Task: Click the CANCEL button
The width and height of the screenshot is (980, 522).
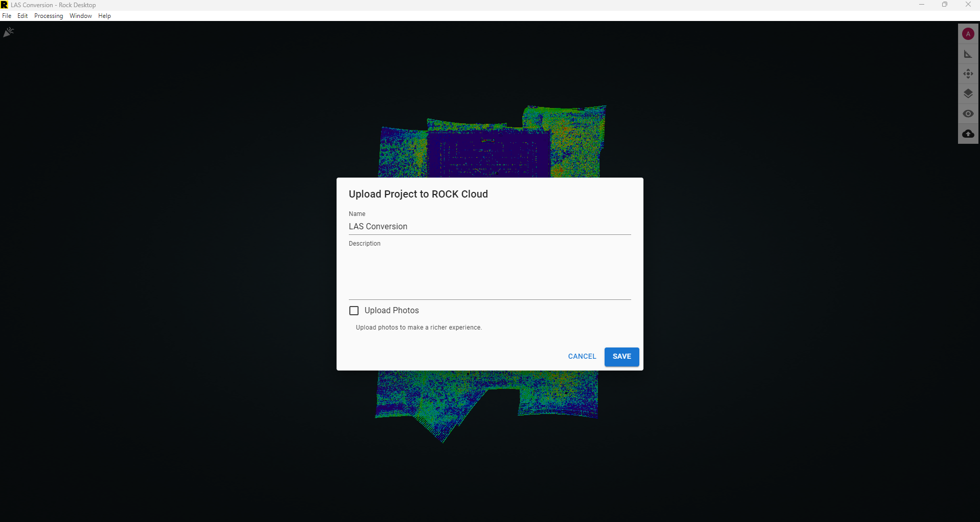Action: [x=582, y=356]
